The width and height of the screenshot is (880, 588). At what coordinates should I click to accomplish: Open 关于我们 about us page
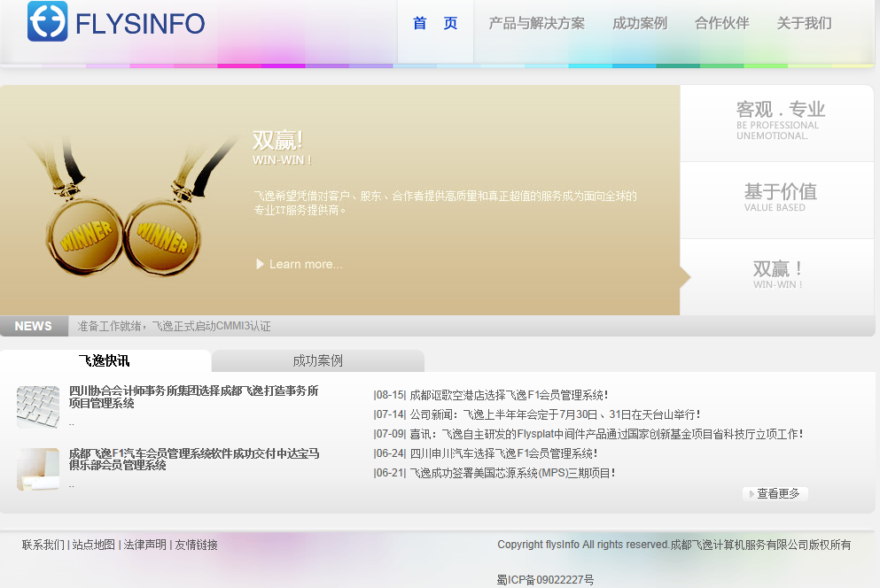click(x=804, y=24)
